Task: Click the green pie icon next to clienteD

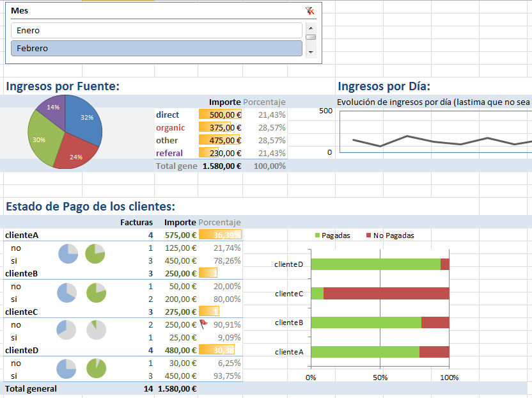Action: pos(95,369)
